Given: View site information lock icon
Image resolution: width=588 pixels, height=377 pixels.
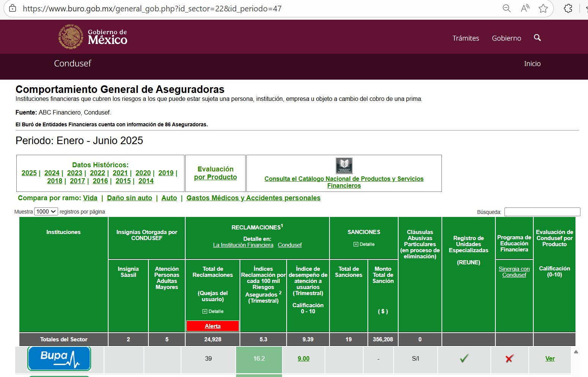Looking at the screenshot, I should tap(13, 8).
